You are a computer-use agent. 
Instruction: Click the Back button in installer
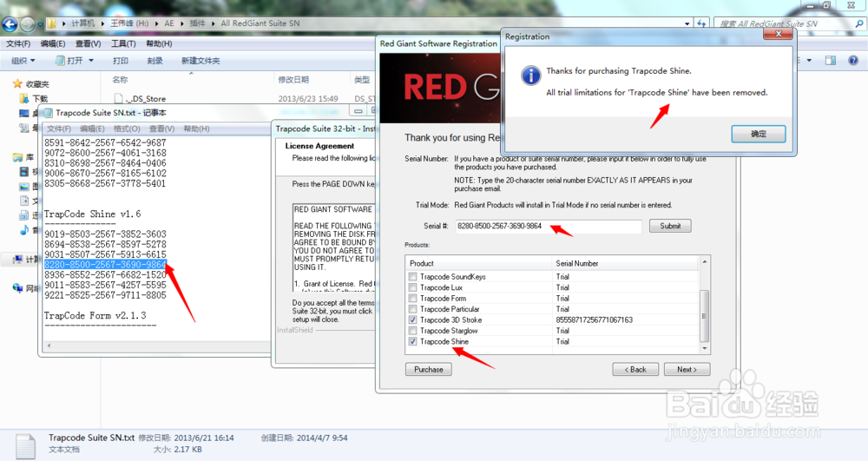coord(635,370)
